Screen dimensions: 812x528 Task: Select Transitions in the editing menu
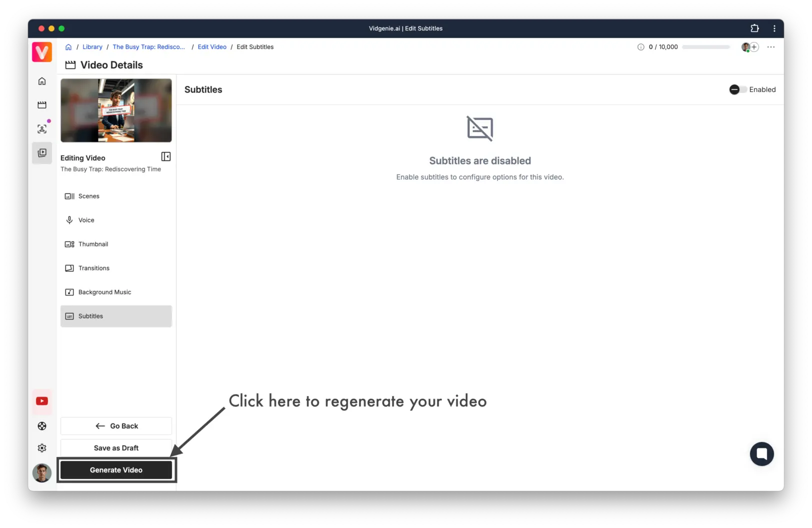tap(116, 268)
